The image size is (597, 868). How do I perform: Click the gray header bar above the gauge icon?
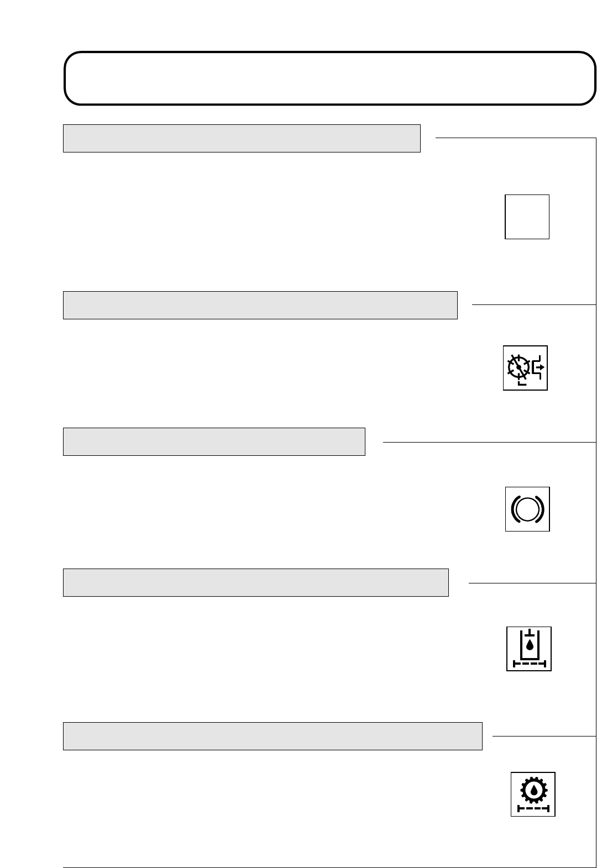tap(260, 305)
